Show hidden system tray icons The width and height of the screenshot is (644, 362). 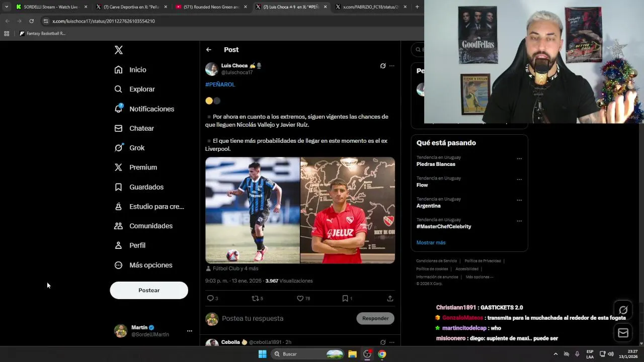[x=555, y=354]
